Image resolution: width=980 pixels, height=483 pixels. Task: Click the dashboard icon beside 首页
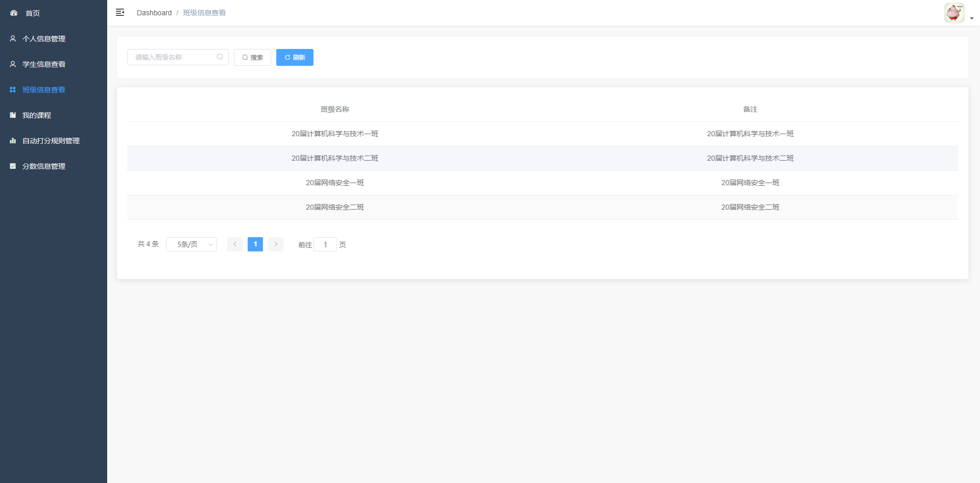pos(14,13)
